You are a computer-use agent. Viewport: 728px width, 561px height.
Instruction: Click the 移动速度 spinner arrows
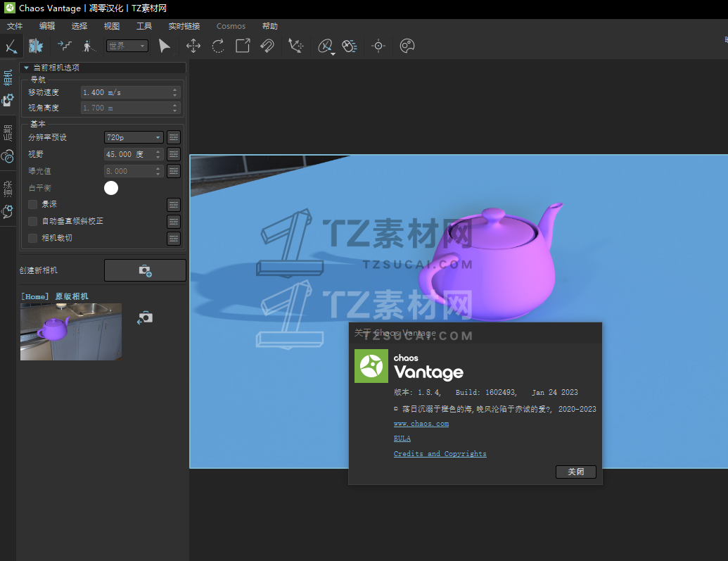point(174,92)
